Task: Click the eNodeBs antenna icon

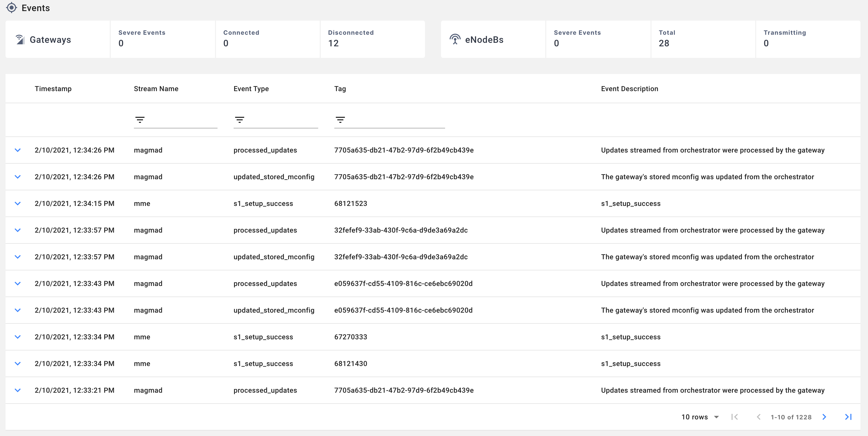Action: pos(455,40)
